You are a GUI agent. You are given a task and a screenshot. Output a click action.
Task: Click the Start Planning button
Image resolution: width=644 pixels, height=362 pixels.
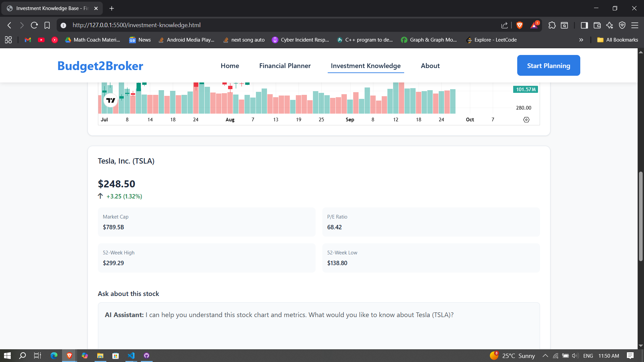[548, 65]
